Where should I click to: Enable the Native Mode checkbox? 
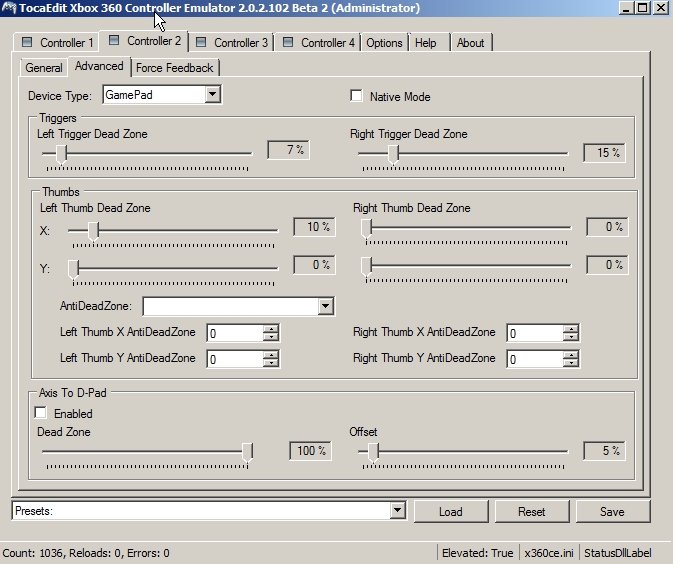(356, 96)
